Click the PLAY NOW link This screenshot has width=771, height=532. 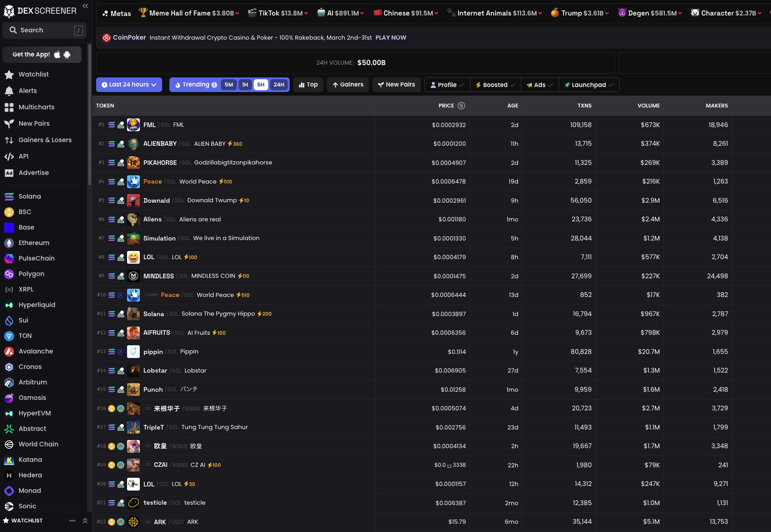[x=391, y=38]
